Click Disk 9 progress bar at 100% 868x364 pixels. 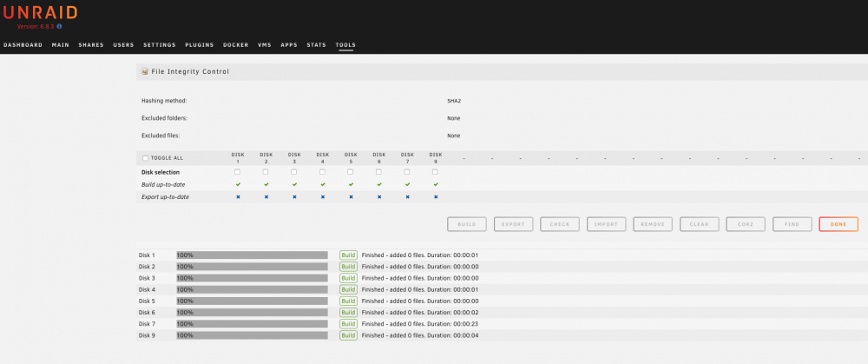pyautogui.click(x=252, y=335)
